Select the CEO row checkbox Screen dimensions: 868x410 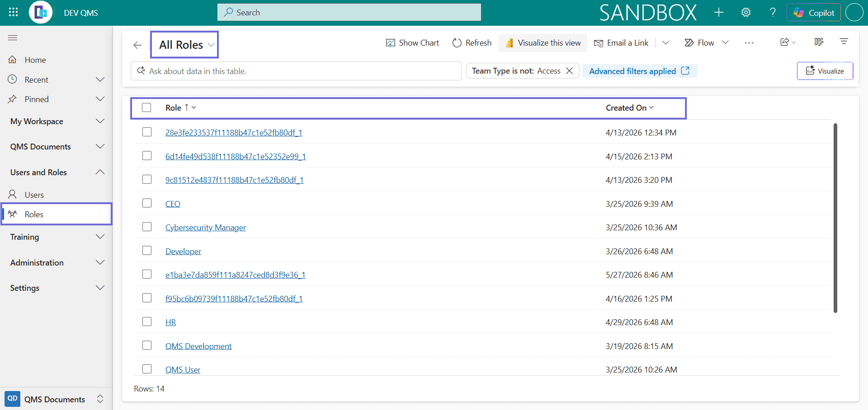point(147,203)
